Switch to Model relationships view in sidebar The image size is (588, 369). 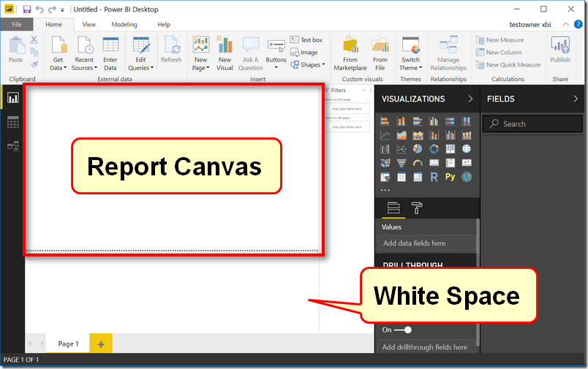[12, 146]
